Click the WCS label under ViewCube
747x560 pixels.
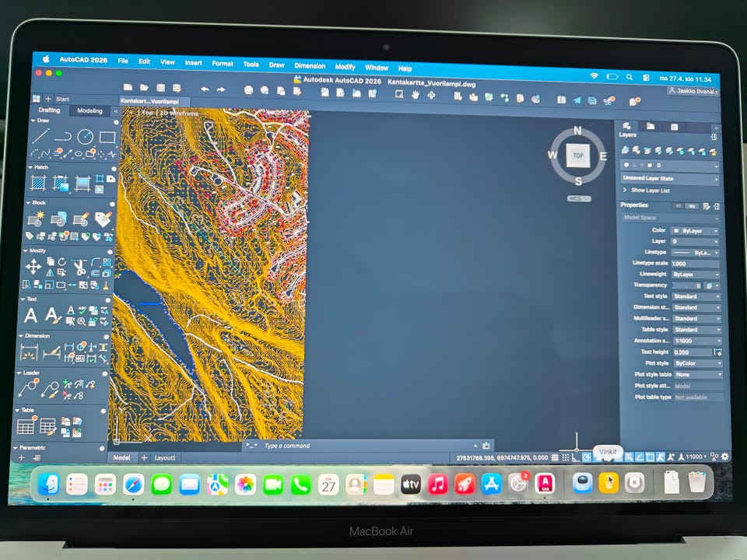[x=579, y=198]
